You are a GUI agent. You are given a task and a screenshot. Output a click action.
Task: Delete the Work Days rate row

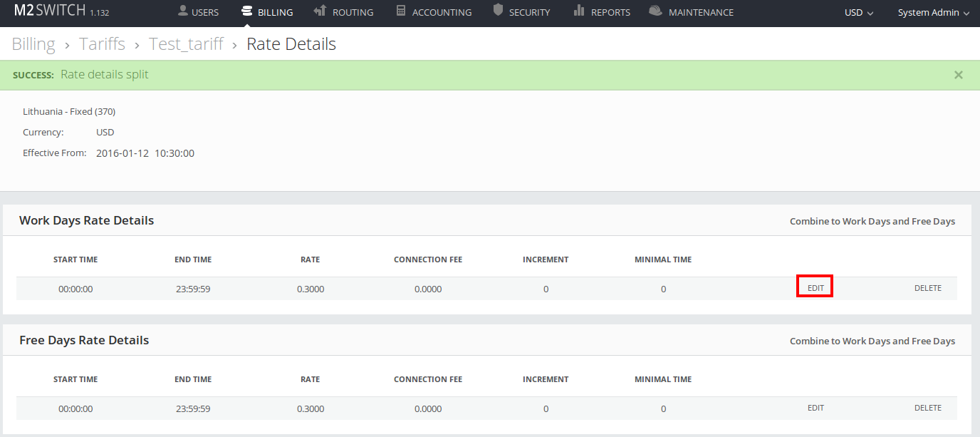[x=927, y=288]
